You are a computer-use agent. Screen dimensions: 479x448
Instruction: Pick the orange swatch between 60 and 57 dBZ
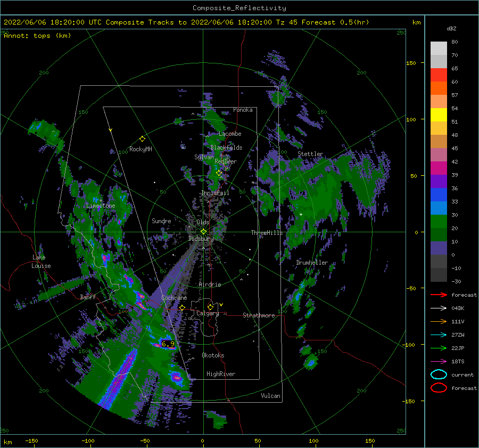[x=439, y=88]
